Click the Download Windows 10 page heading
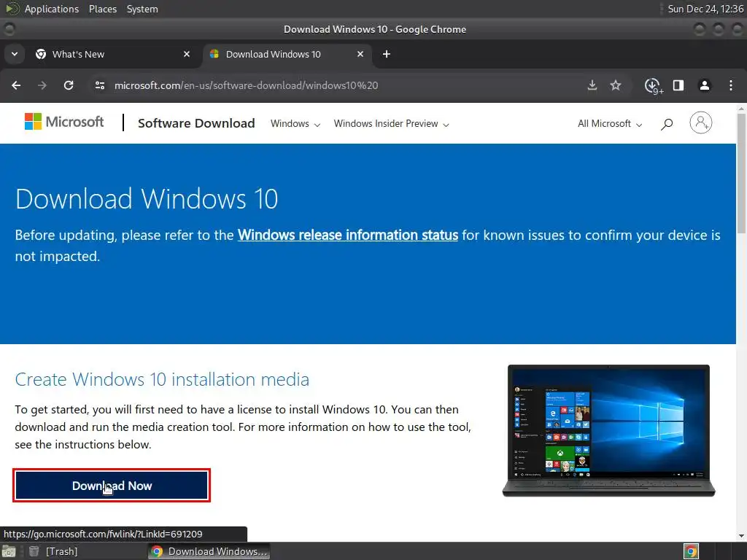The width and height of the screenshot is (747, 560). pos(147,198)
